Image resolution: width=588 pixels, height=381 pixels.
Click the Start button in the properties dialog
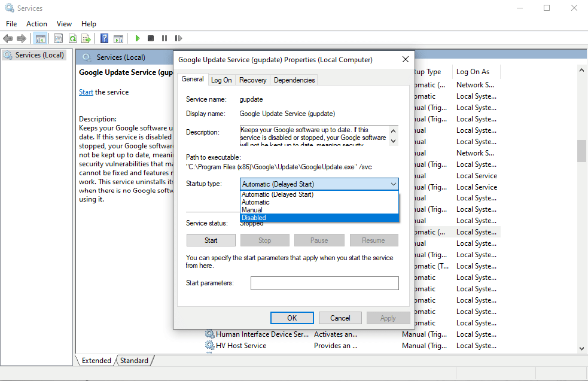211,240
